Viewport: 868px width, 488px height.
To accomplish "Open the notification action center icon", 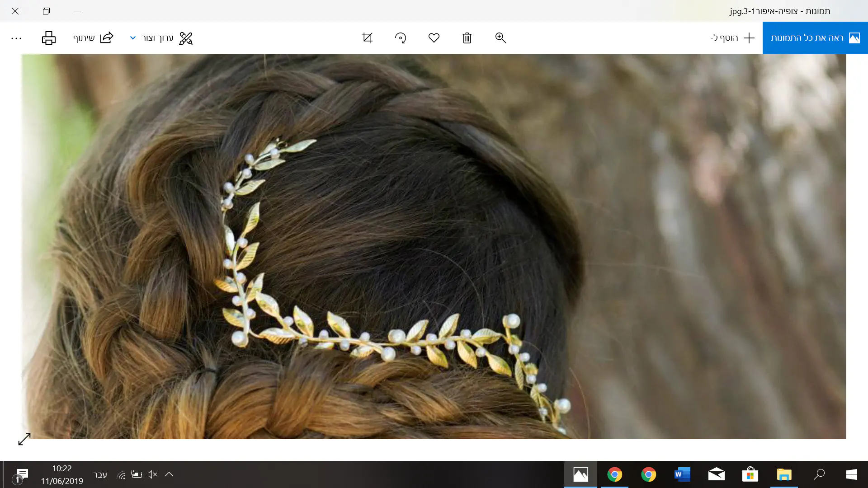I will pos(21,474).
